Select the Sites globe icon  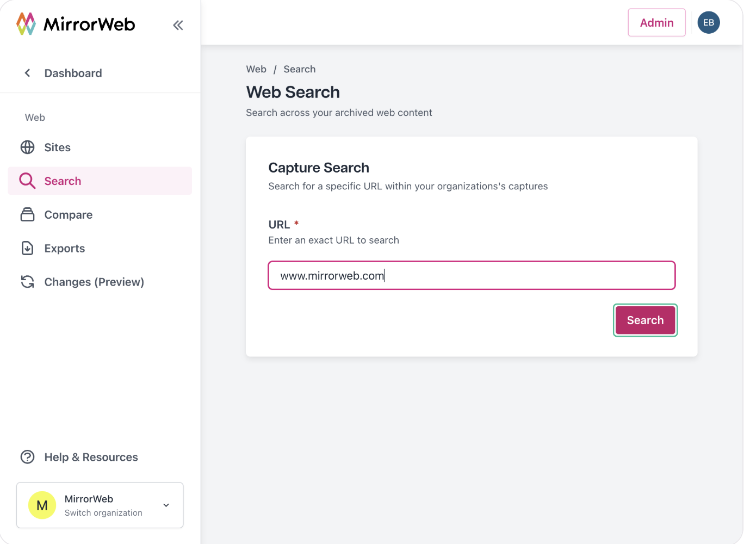coord(27,147)
